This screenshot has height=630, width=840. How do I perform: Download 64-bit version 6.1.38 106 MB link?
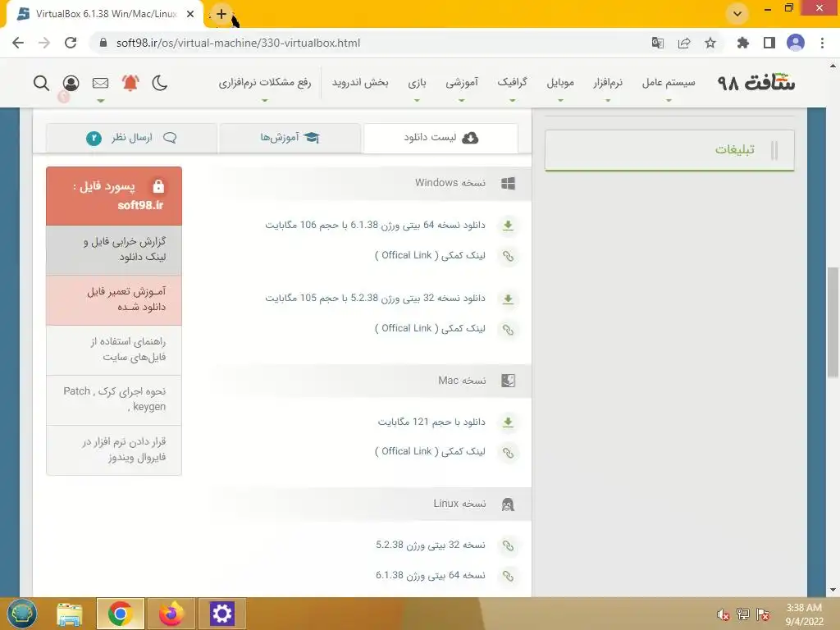(x=375, y=225)
